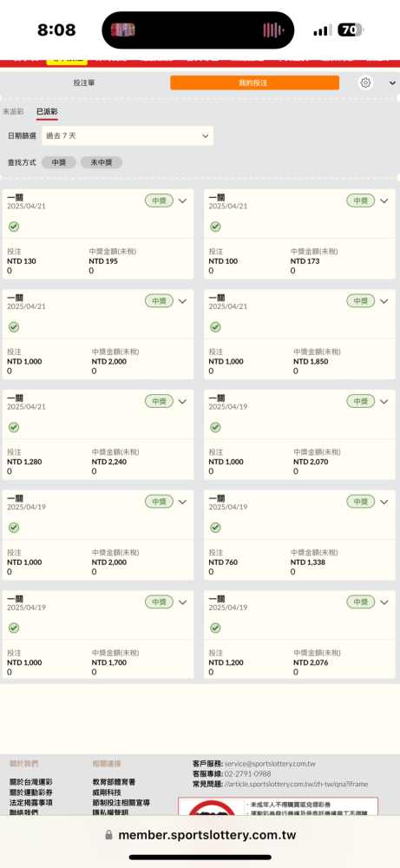Toggle the 未中獎 filter chip

pyautogui.click(x=102, y=162)
